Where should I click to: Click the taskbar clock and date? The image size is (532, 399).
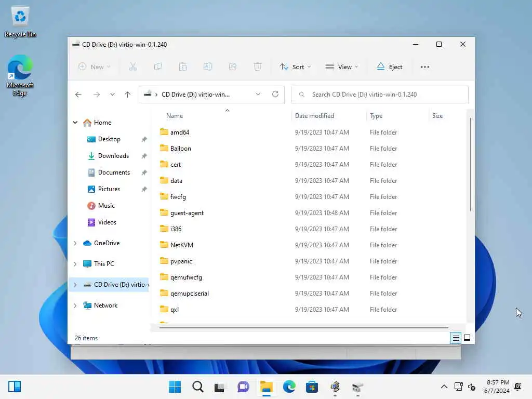coord(497,387)
